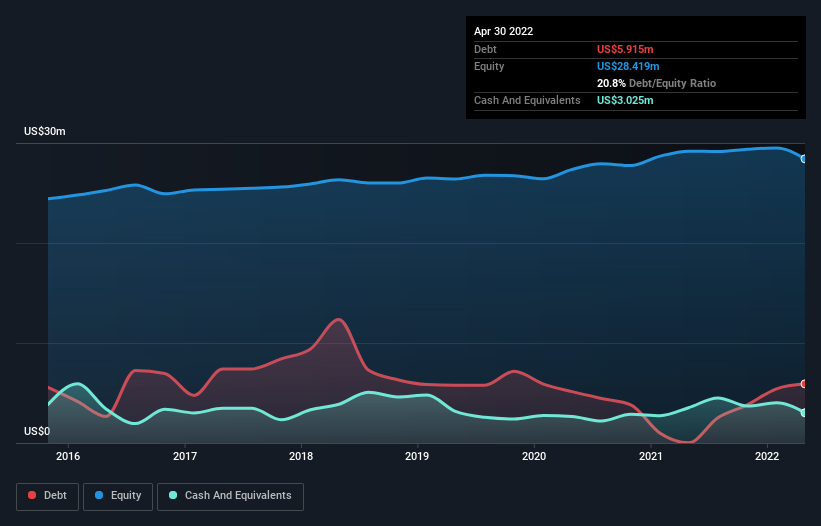Image resolution: width=821 pixels, height=526 pixels.
Task: Click the US$5.915m debt value
Action: pyautogui.click(x=625, y=49)
